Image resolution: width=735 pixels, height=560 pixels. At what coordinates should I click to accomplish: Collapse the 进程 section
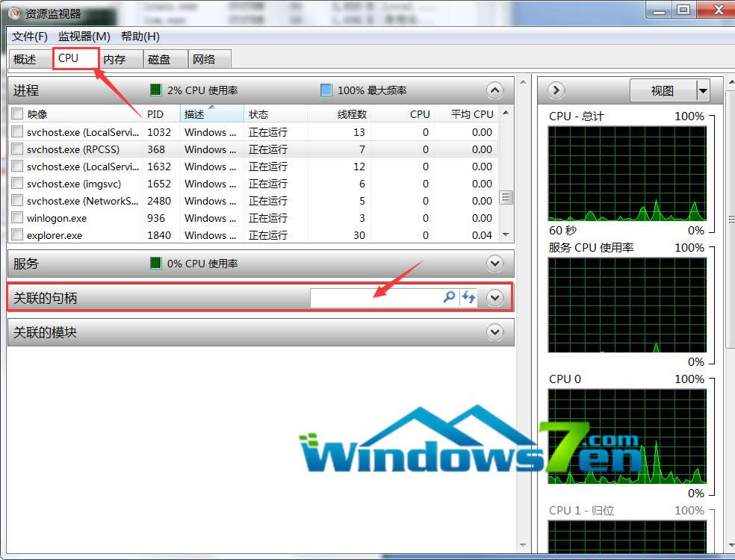tap(494, 90)
